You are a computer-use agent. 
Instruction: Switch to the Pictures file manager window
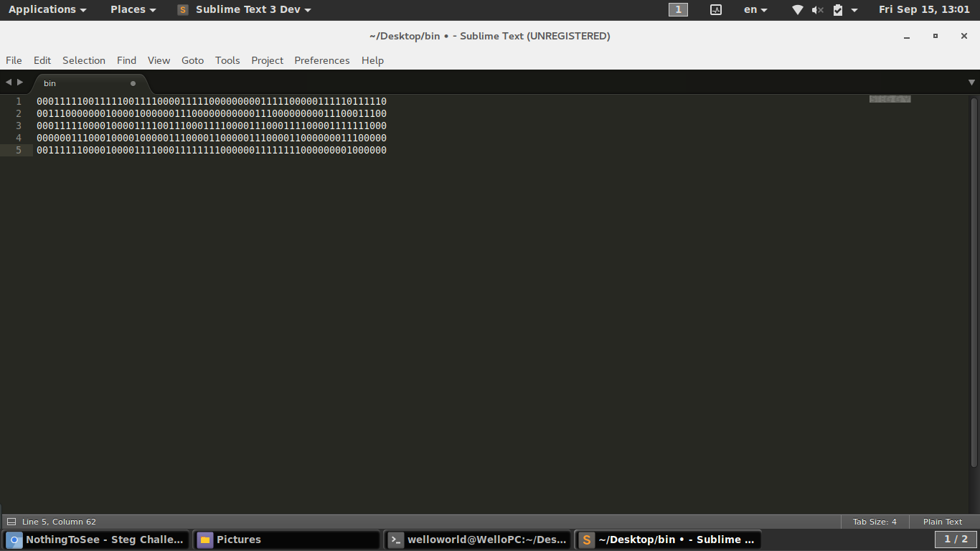tap(286, 540)
